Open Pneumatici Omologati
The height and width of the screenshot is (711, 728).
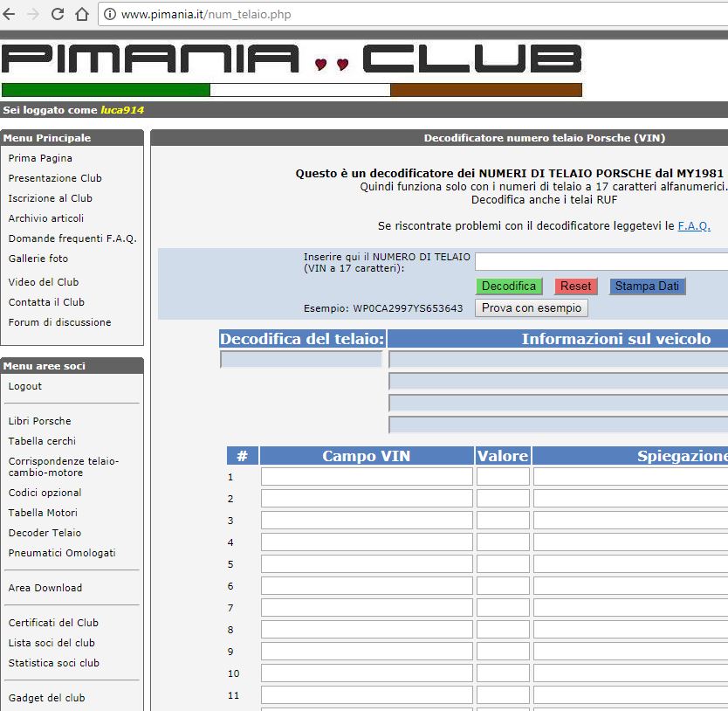(x=62, y=553)
